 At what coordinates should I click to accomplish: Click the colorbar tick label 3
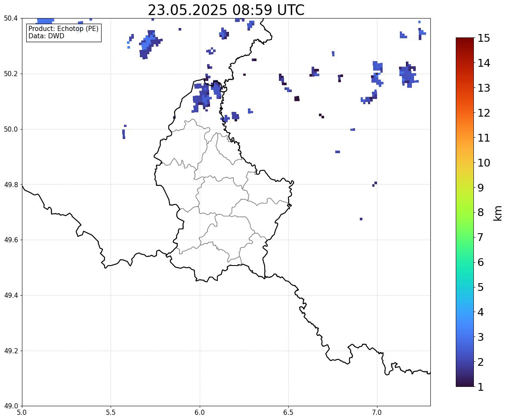[x=481, y=337]
